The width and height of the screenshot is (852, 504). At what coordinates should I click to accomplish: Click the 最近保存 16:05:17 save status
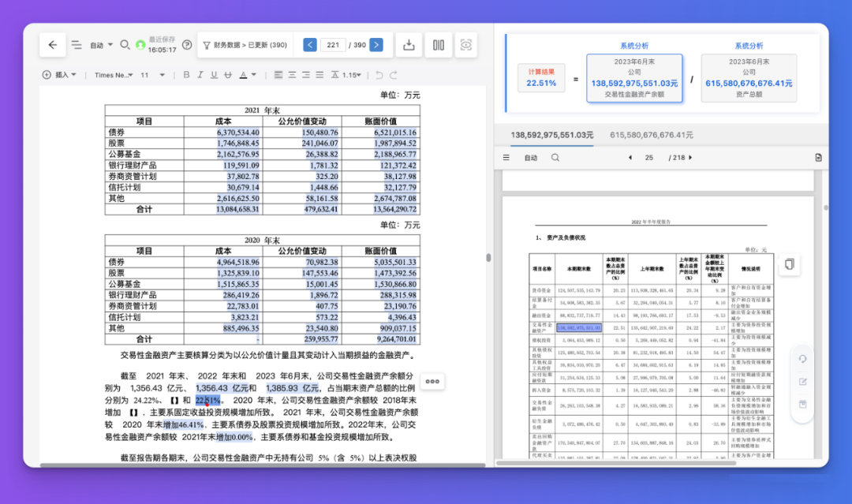pyautogui.click(x=162, y=44)
